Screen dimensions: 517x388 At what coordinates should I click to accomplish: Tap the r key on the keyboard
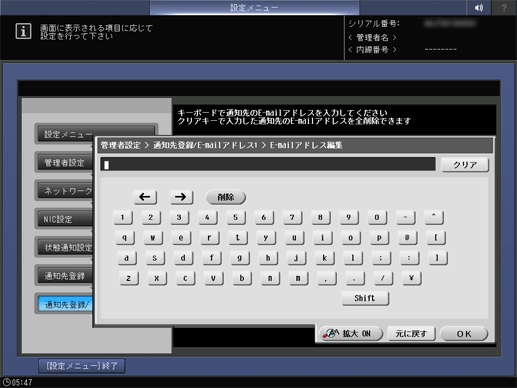pos(209,238)
